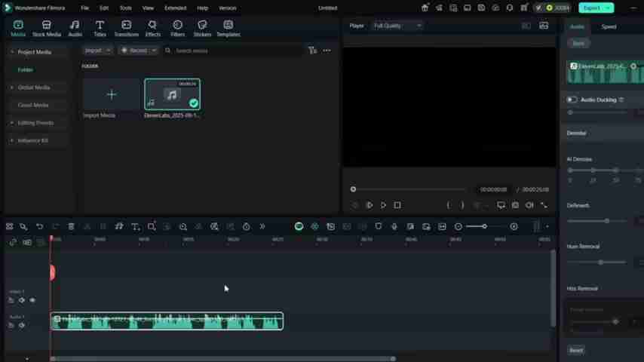
Task: Click the stop button in the player
Action: pos(397,205)
